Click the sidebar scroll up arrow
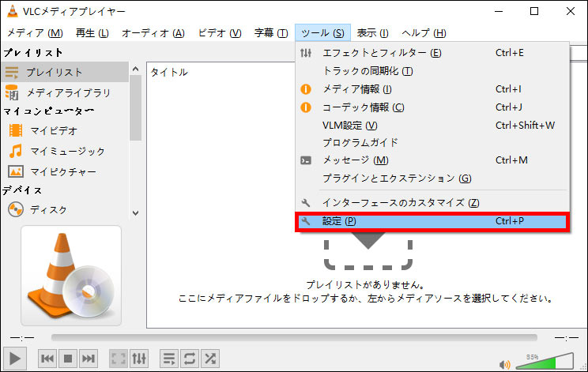 136,69
